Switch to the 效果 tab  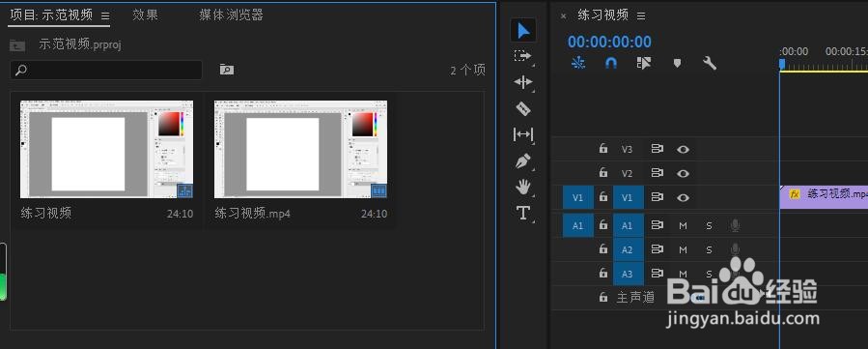145,15
